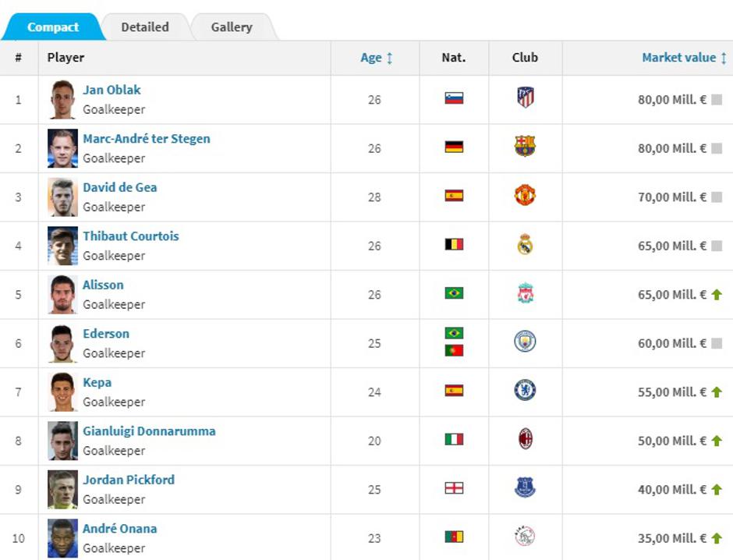This screenshot has height=560, width=733.
Task: Open Marc-André ter Stegen's player profile
Action: [x=147, y=139]
